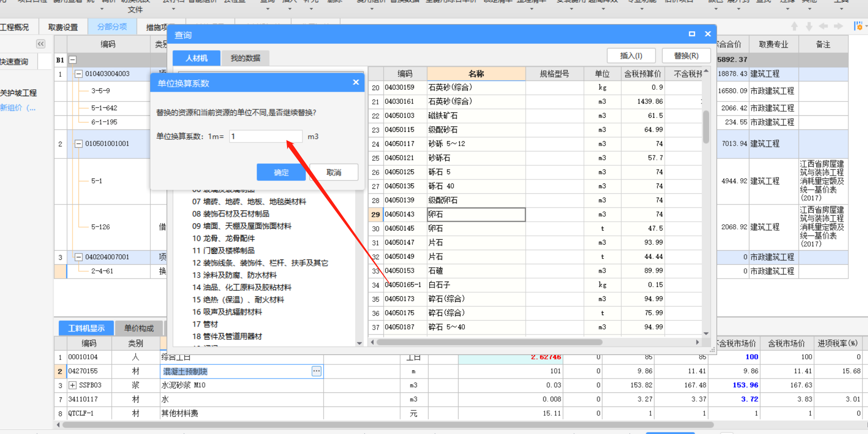Close the 查询 dialog
Viewport: 868px width, 434px height.
click(x=708, y=34)
